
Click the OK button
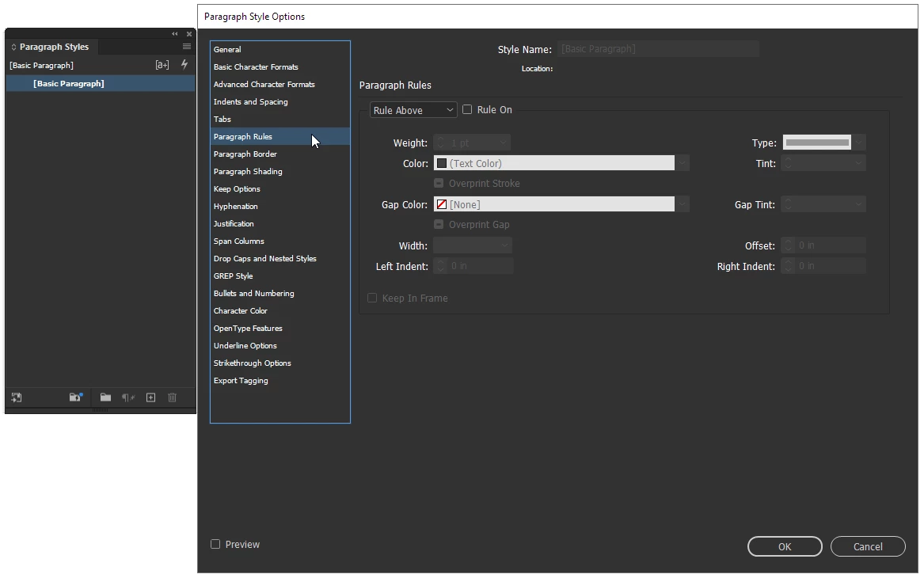point(785,547)
